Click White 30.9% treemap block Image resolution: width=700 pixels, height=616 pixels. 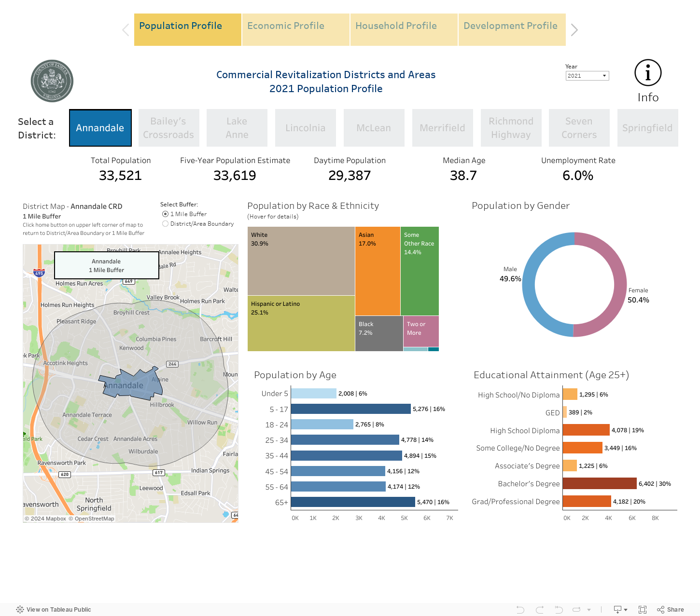coord(301,261)
